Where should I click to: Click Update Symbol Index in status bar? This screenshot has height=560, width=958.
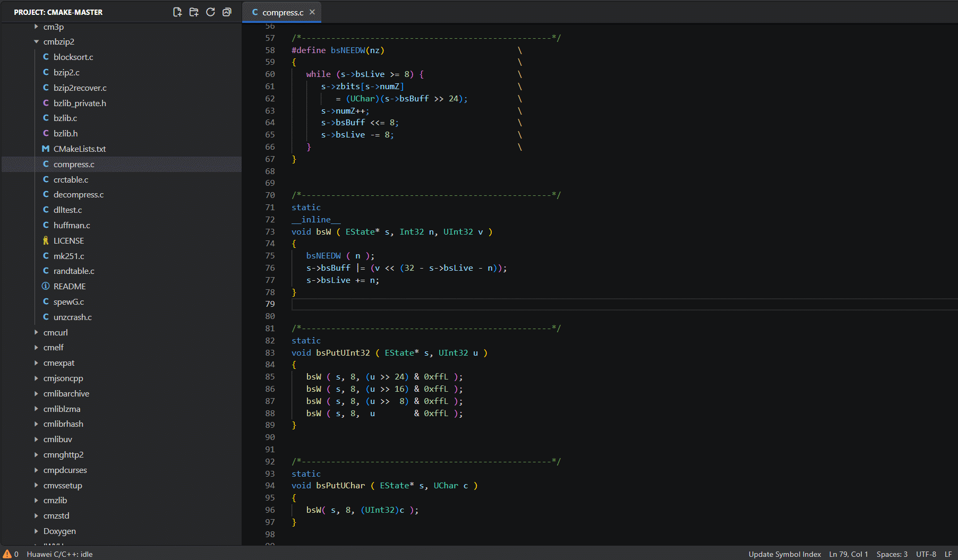(x=784, y=554)
